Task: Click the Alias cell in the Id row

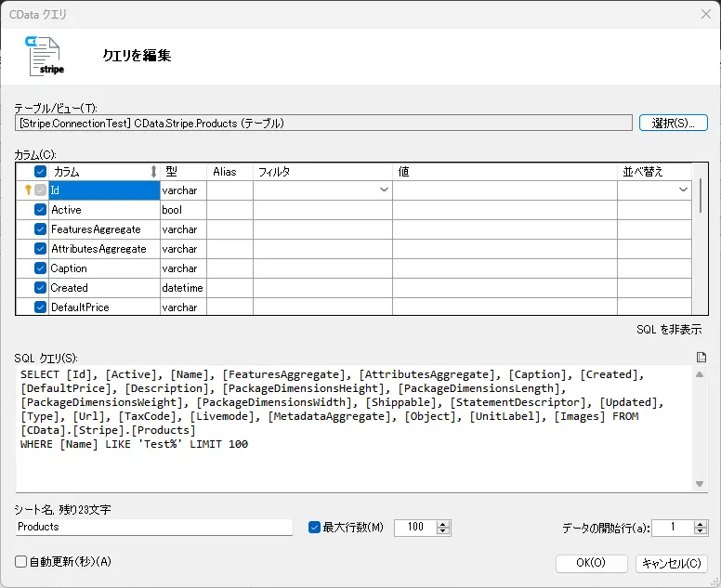Action: 229,189
